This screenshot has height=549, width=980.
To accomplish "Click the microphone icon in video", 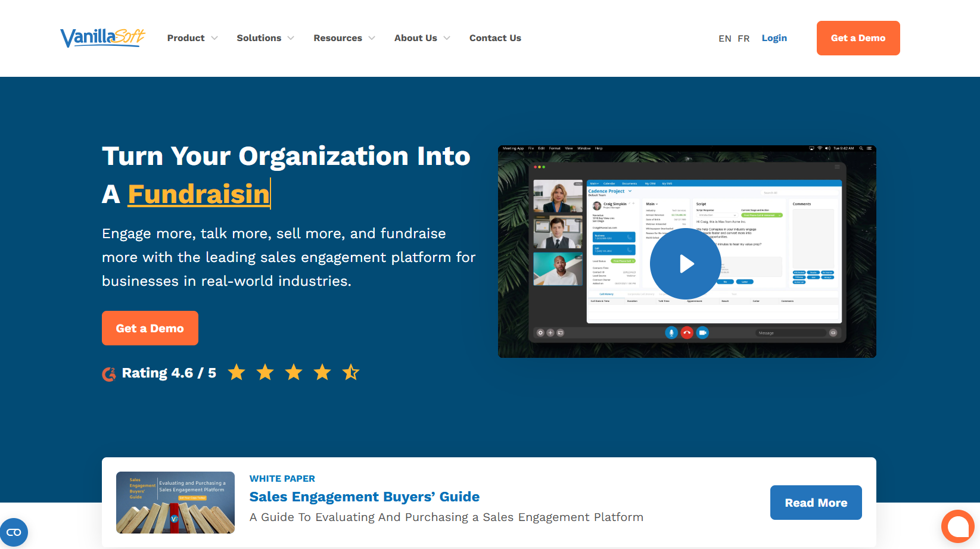I will (671, 333).
